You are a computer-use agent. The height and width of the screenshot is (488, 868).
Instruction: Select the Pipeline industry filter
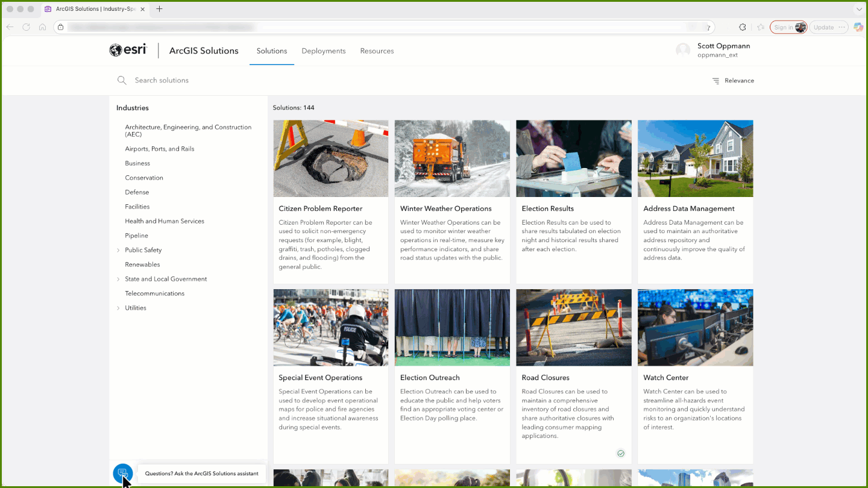pyautogui.click(x=136, y=236)
